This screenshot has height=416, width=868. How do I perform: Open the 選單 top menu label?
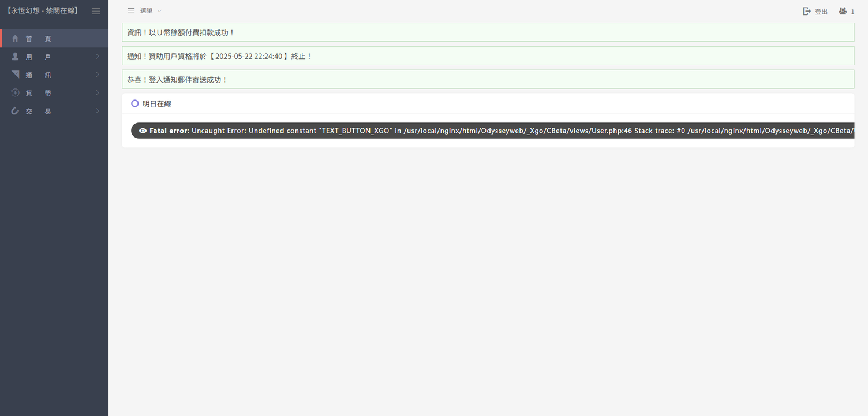[147, 11]
